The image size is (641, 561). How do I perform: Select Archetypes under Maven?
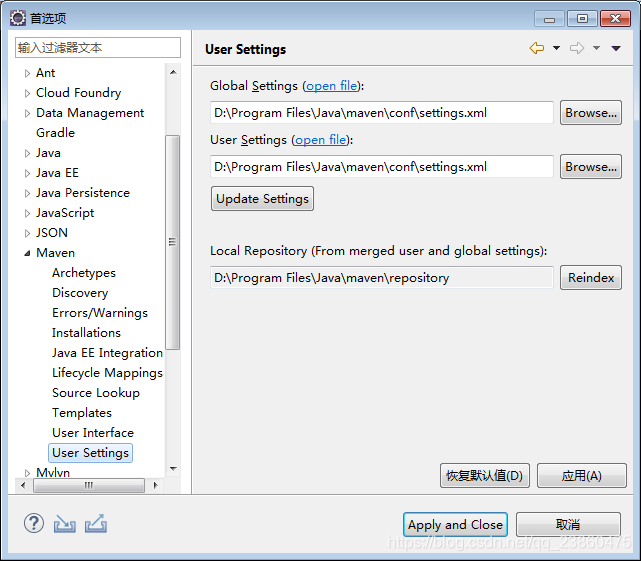(84, 273)
